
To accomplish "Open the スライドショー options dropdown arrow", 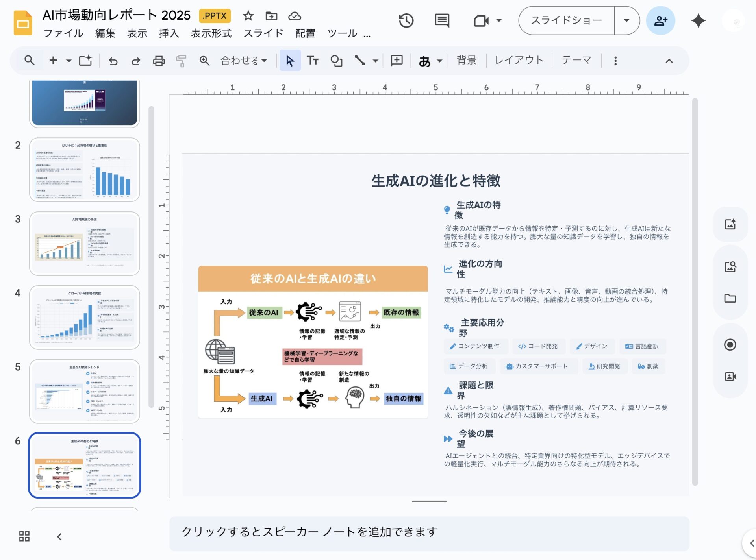I will [x=626, y=20].
